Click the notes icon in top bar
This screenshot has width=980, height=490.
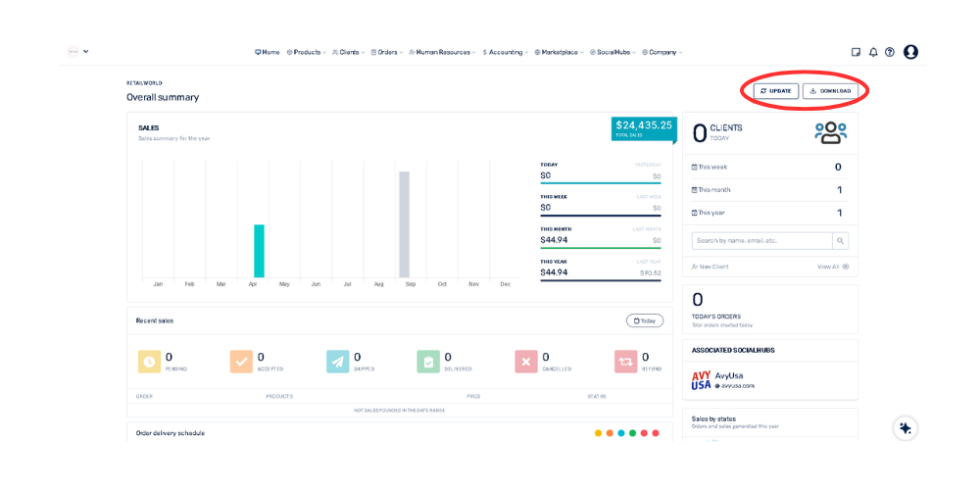pos(856,52)
